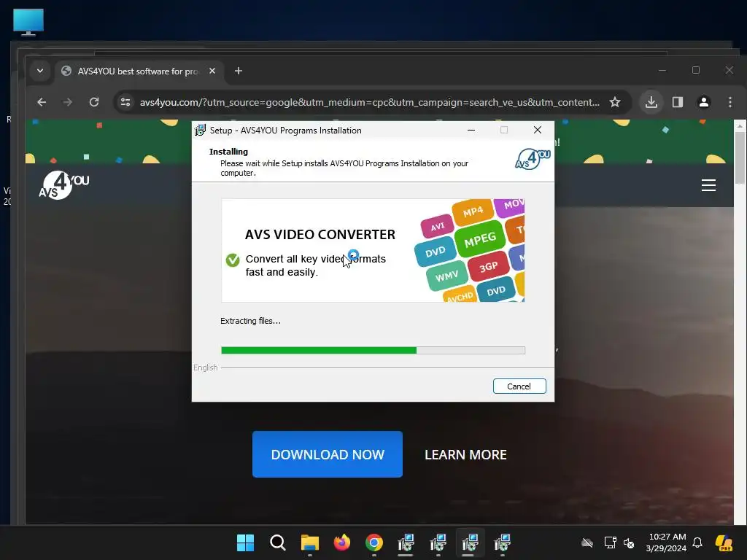This screenshot has height=560, width=747.
Task: Click the DOWNLOAD NOW button
Action: pos(328,454)
